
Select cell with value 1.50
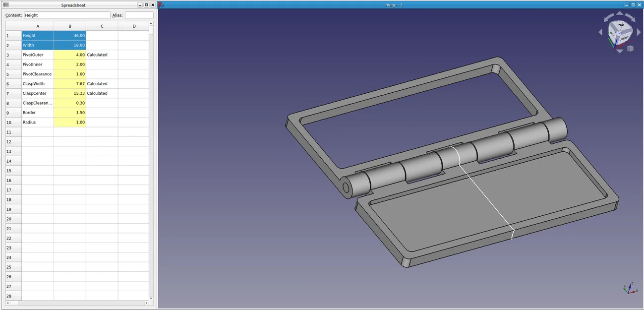(70, 113)
